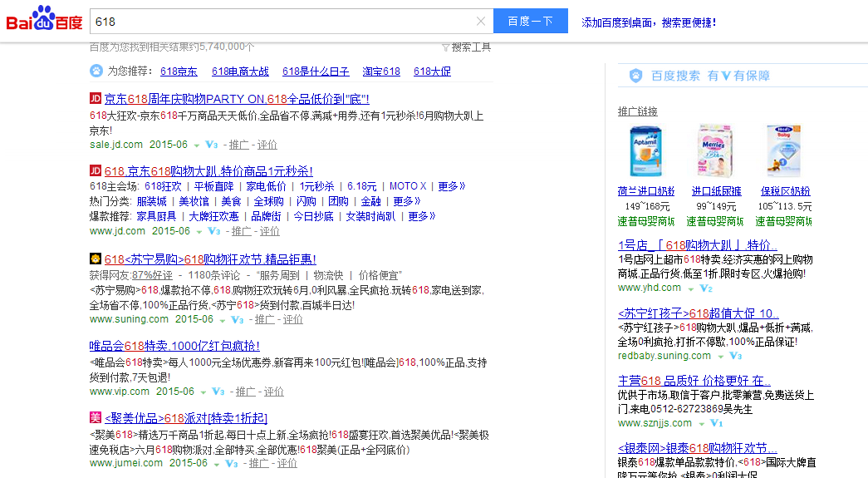
Task: Click Hero Baby milk powder product image
Action: (x=784, y=150)
